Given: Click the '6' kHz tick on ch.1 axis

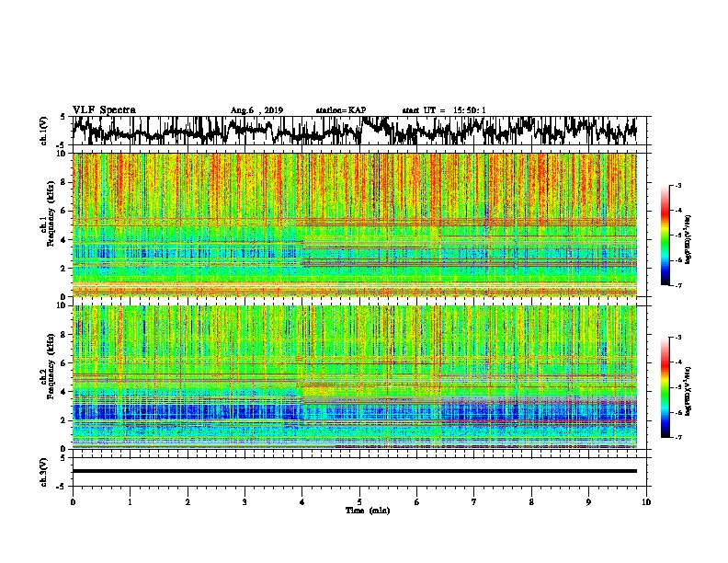Looking at the screenshot, I should 65,212.
